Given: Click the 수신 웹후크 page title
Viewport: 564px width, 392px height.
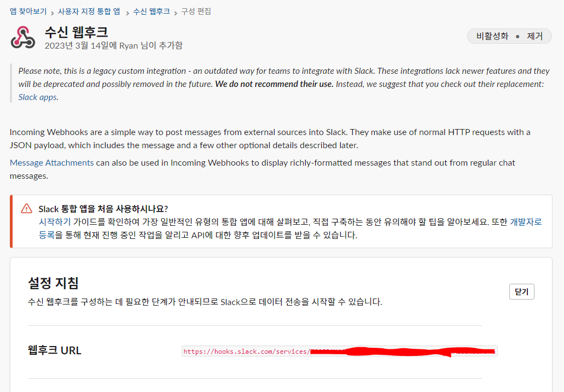Looking at the screenshot, I should tap(76, 32).
